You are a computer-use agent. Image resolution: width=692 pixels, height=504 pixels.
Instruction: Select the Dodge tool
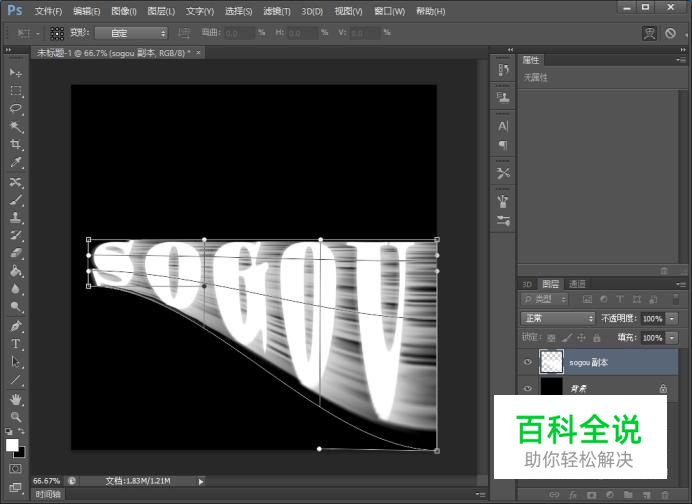[x=16, y=306]
